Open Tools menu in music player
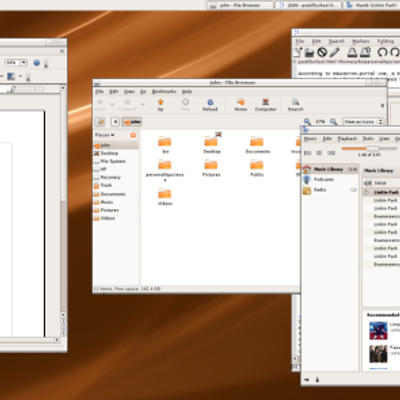Viewport: 400px width, 400px height. (368, 139)
